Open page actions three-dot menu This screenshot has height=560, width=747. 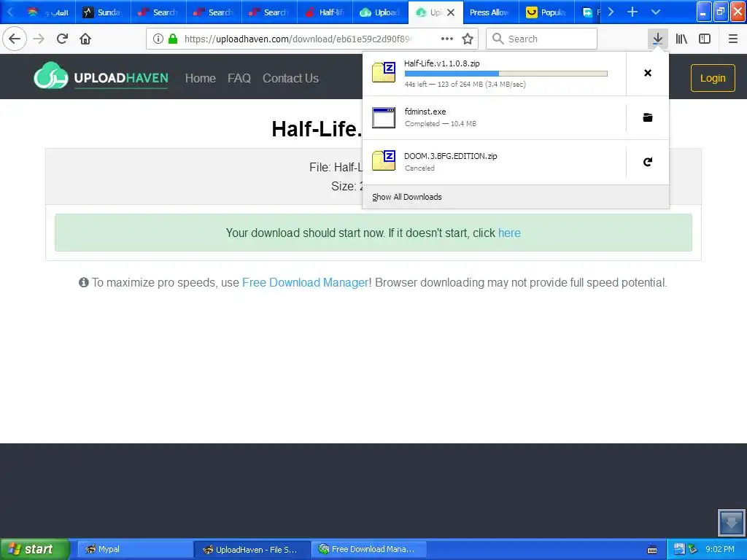coord(447,39)
